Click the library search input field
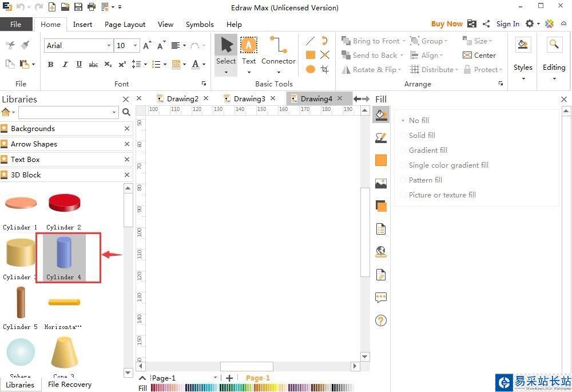 (x=65, y=112)
